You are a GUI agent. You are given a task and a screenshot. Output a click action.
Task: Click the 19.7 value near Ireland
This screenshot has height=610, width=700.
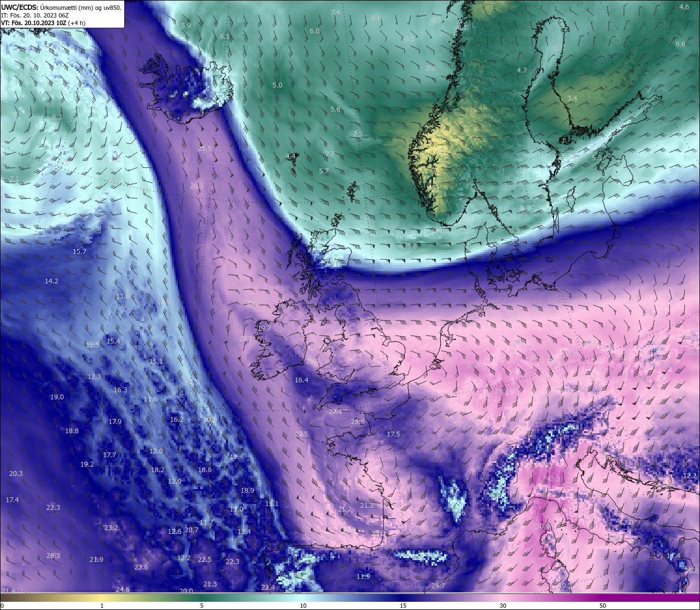[264, 328]
